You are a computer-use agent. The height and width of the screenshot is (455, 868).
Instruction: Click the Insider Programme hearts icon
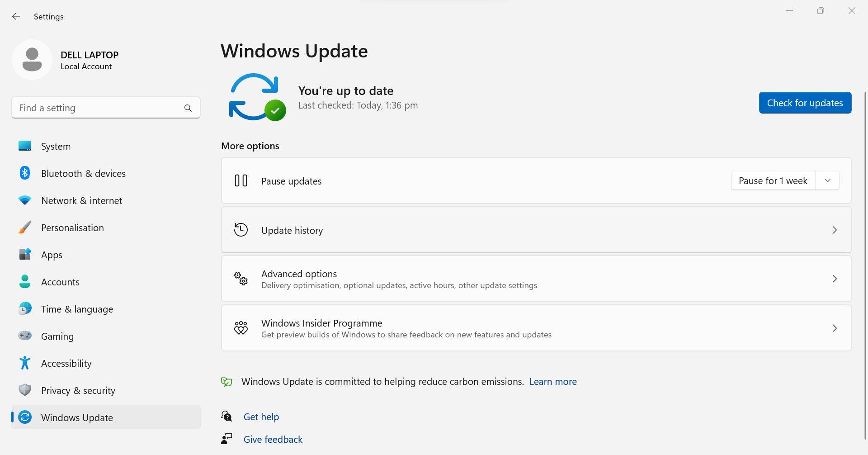click(x=241, y=328)
